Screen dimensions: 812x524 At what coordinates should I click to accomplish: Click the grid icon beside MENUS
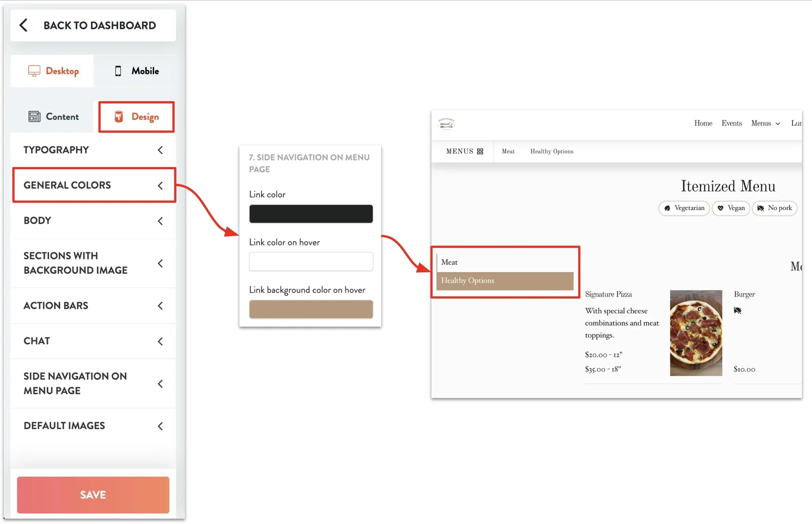[480, 152]
